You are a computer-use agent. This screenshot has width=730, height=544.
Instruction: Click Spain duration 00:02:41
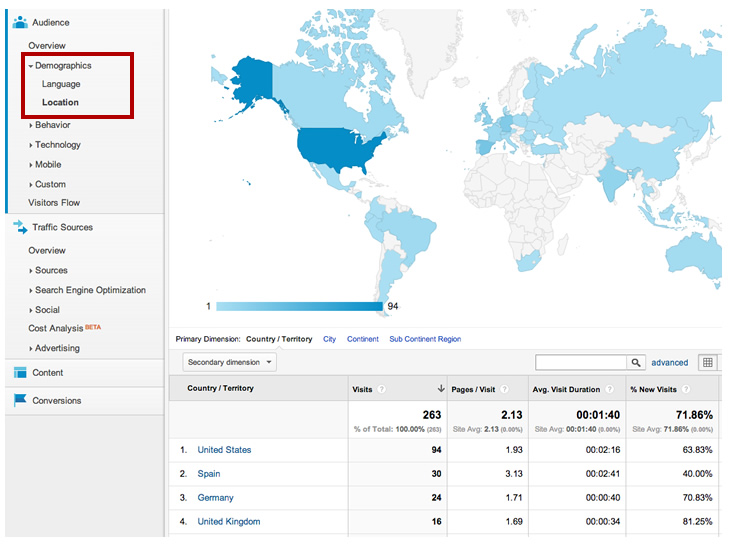click(603, 474)
